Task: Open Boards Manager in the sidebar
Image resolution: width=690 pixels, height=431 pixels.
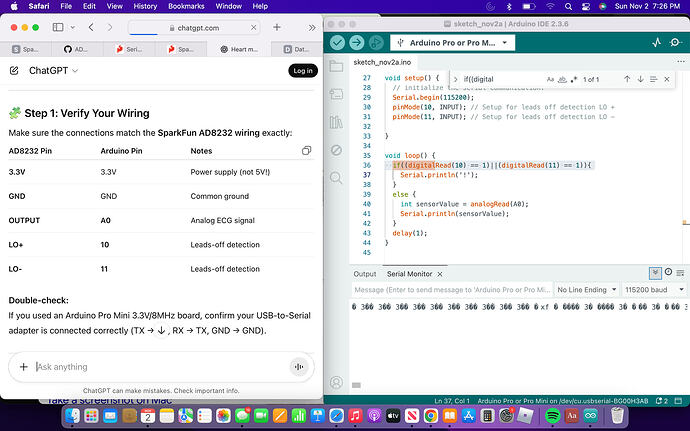Action: (334, 96)
